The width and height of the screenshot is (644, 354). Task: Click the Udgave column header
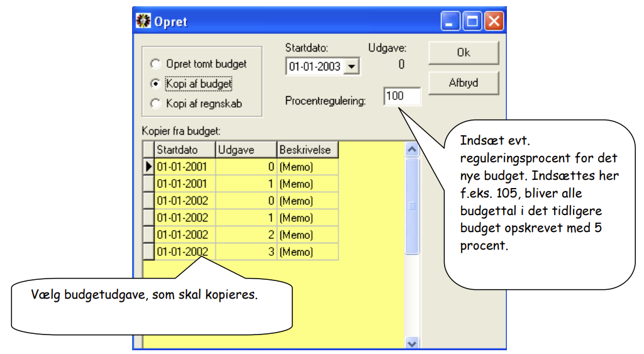click(246, 150)
